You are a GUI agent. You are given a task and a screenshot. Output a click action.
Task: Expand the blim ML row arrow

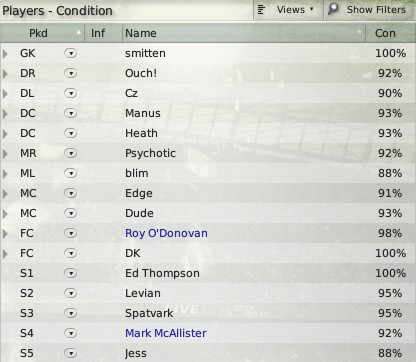(x=5, y=173)
